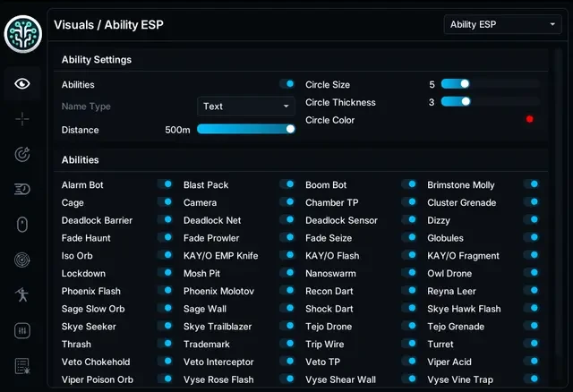The image size is (573, 392).
Task: Expand the Ability ESP dropdown in header
Action: pyautogui.click(x=503, y=24)
